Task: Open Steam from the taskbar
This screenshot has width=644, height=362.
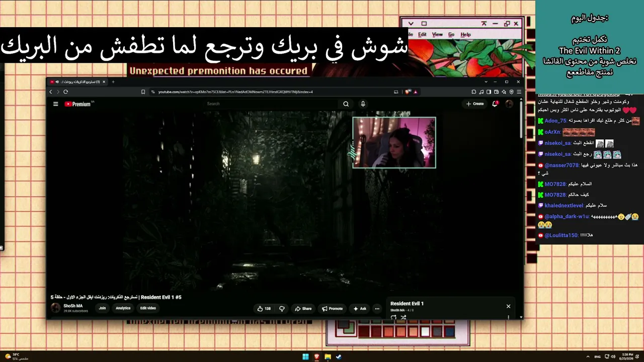Action: 339,357
